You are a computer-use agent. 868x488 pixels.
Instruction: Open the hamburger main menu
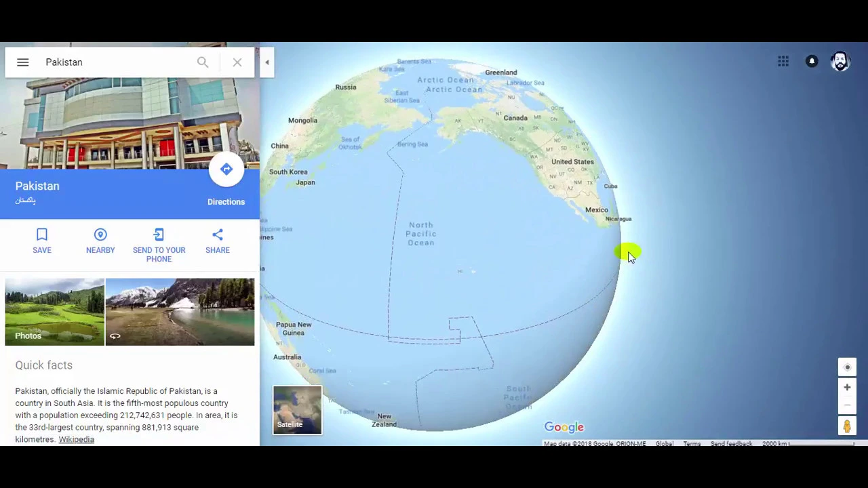(x=22, y=62)
